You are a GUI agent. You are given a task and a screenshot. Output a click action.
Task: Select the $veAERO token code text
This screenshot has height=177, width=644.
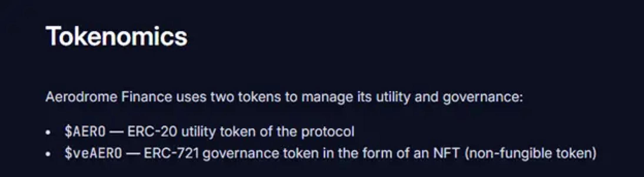(x=93, y=153)
